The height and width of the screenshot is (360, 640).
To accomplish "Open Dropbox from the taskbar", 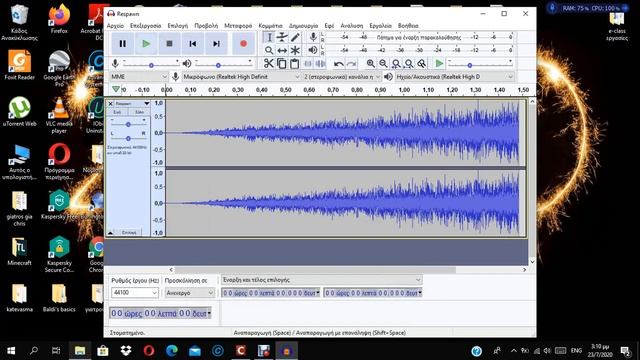I will pos(126,350).
